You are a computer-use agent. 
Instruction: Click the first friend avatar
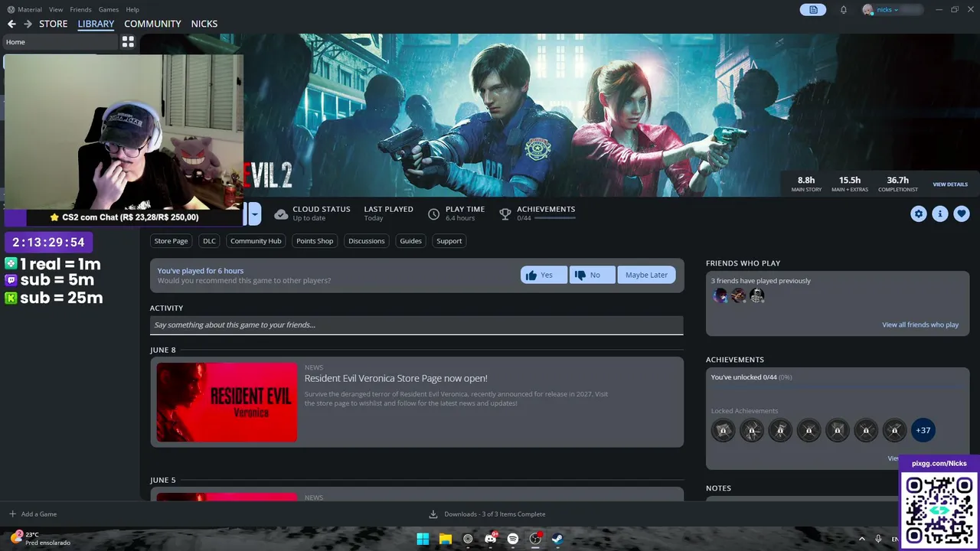click(720, 296)
